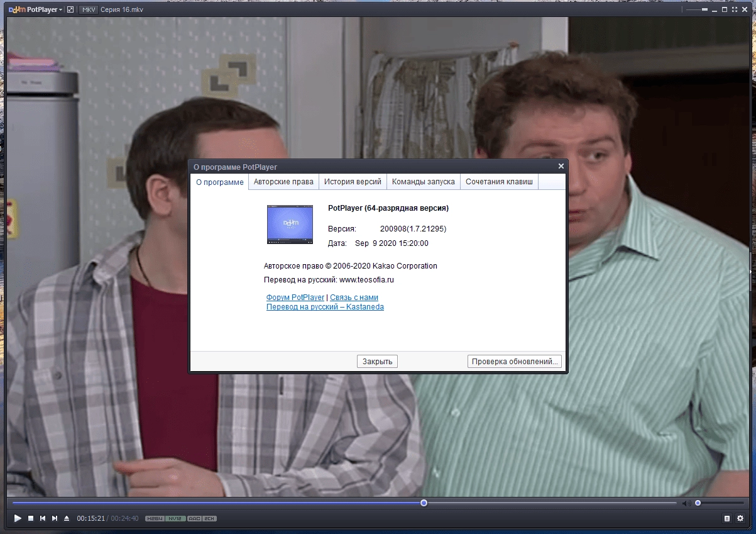756x534 pixels.
Task: Minimize the PotPlayer window
Action: (716, 10)
